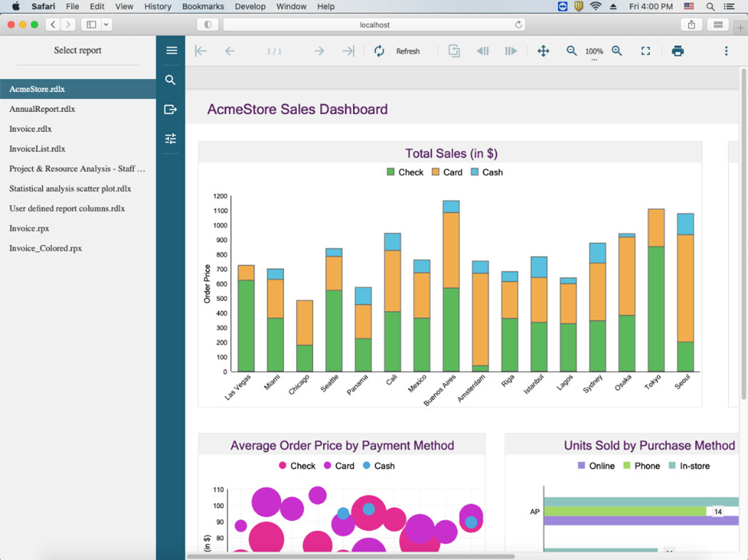This screenshot has width=748, height=560.
Task: Open Safari sidebar dropdown chevron
Action: [106, 24]
